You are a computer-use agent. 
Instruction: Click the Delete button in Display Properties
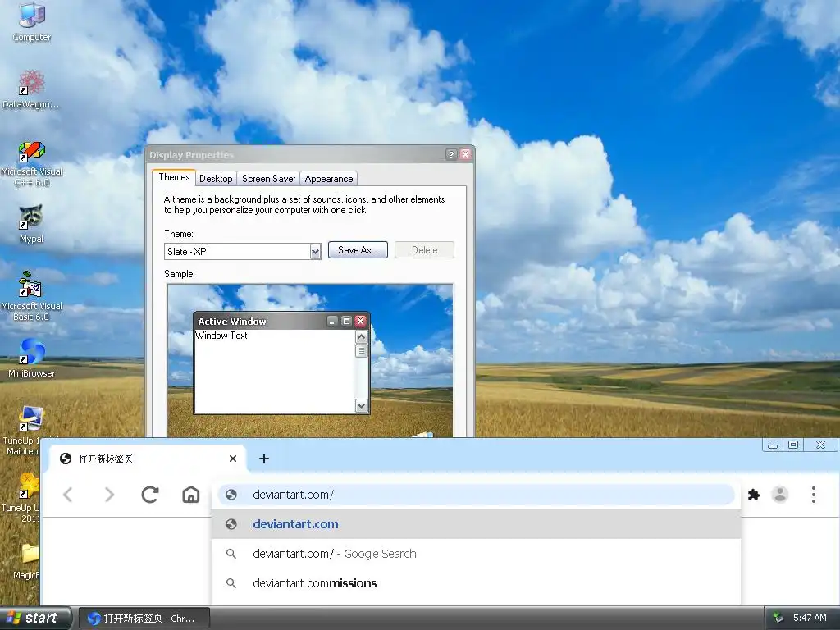click(424, 250)
